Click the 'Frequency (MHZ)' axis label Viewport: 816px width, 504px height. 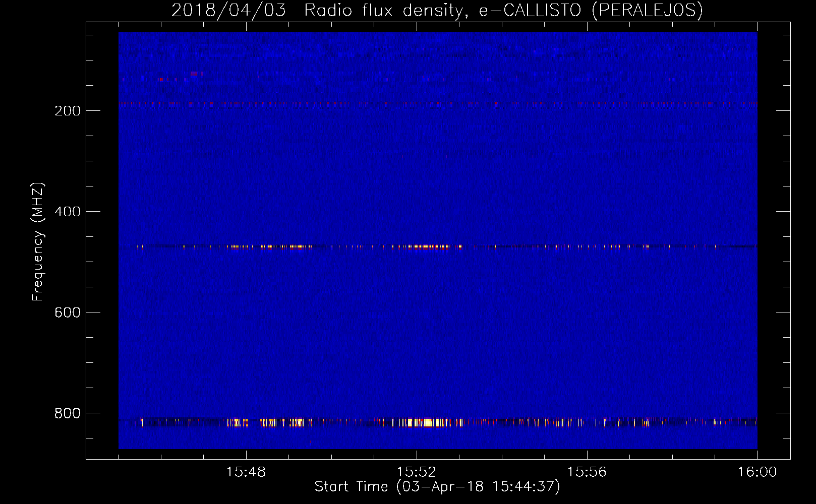pyautogui.click(x=38, y=241)
